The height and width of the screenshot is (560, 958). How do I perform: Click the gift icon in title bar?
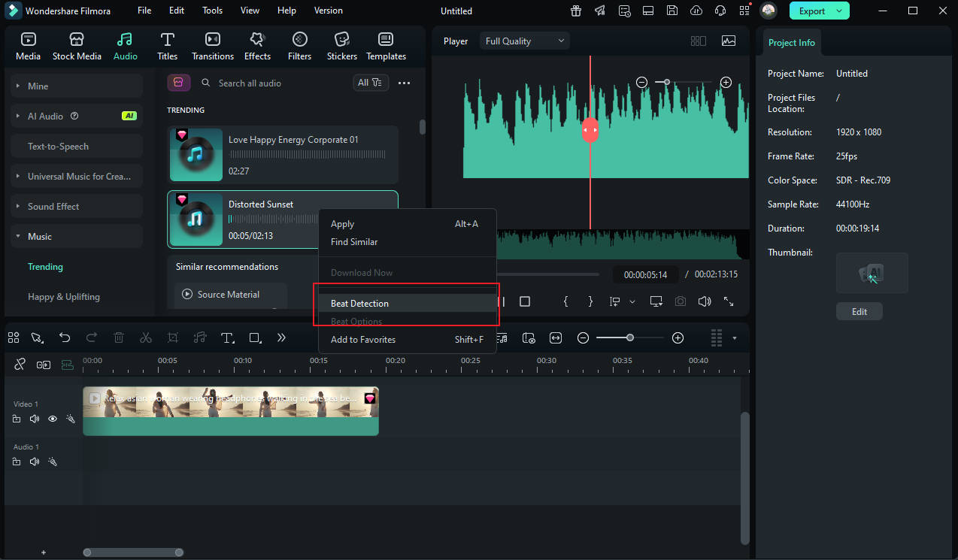pos(576,11)
